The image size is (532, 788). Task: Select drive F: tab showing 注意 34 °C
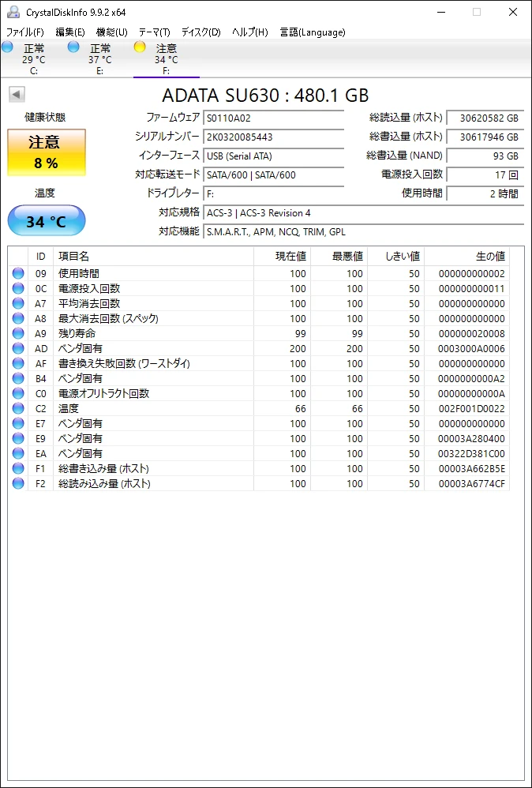(167, 59)
